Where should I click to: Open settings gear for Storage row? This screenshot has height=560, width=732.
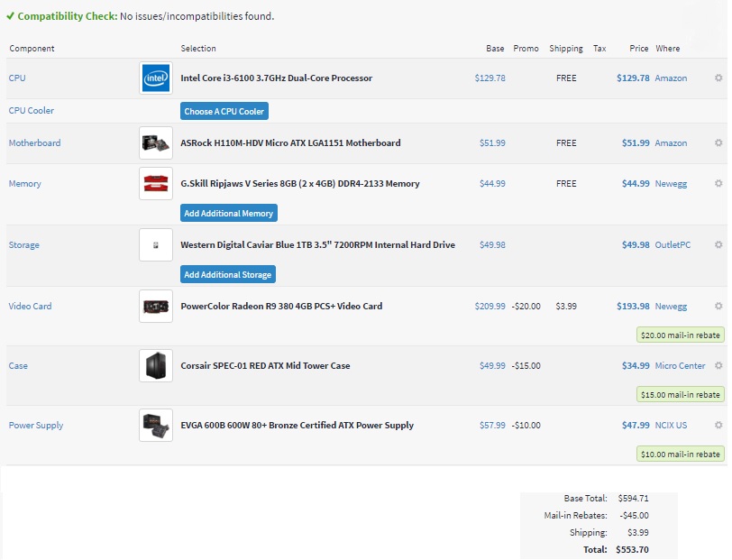tap(718, 244)
